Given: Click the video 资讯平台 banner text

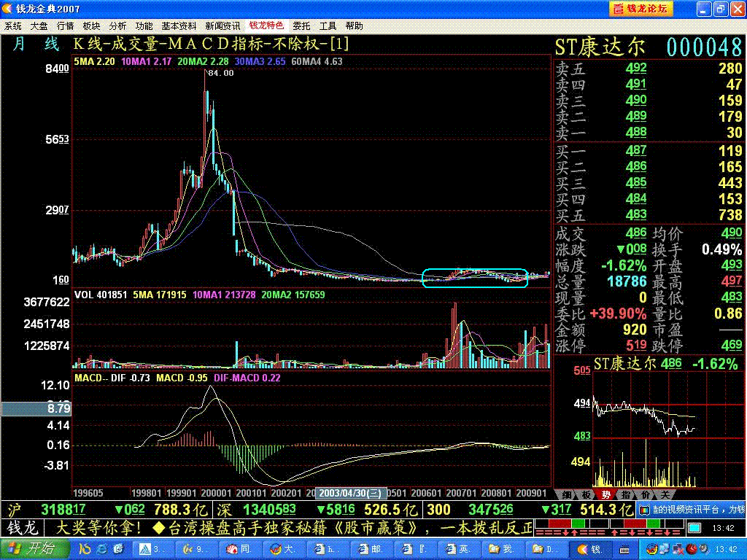Looking at the screenshot, I should coord(700,510).
